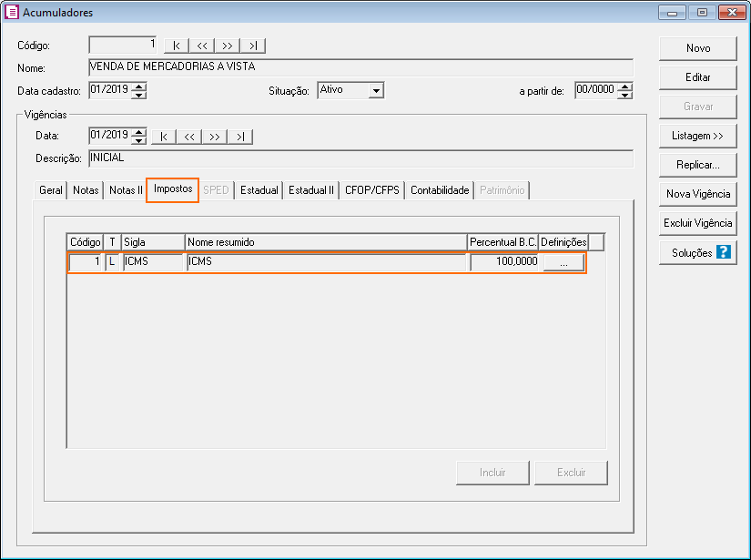This screenshot has height=560, width=751.
Task: Click the Nome resumido cell 'ICMS'
Action: click(326, 262)
